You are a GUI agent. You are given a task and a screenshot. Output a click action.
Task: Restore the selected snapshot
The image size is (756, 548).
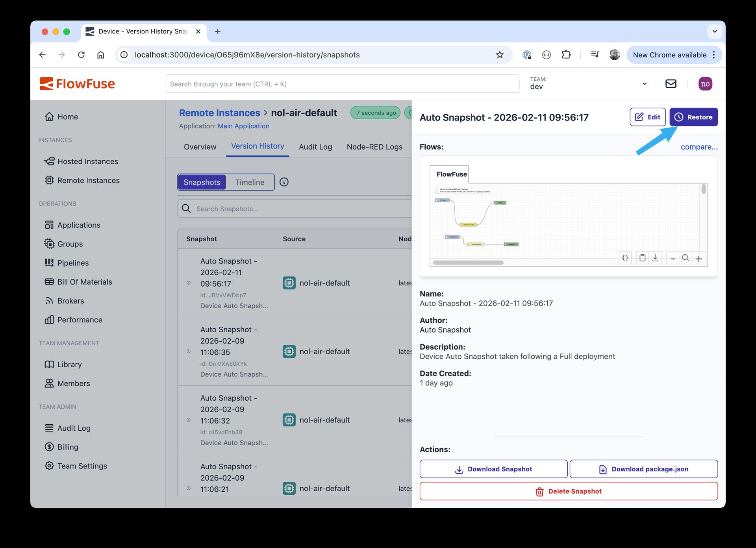click(x=693, y=117)
